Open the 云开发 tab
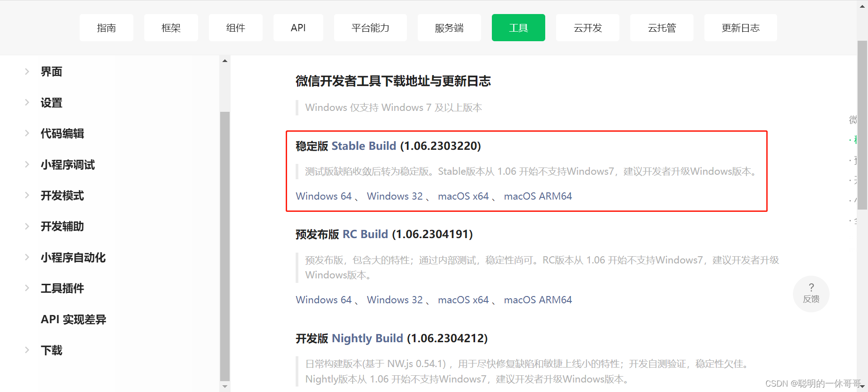The height and width of the screenshot is (392, 868). click(x=588, y=28)
